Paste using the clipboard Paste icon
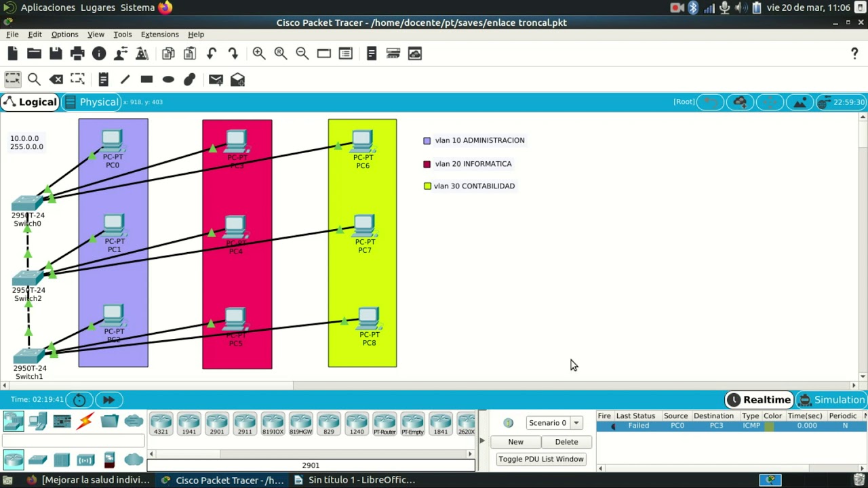This screenshot has width=868, height=488. [190, 54]
